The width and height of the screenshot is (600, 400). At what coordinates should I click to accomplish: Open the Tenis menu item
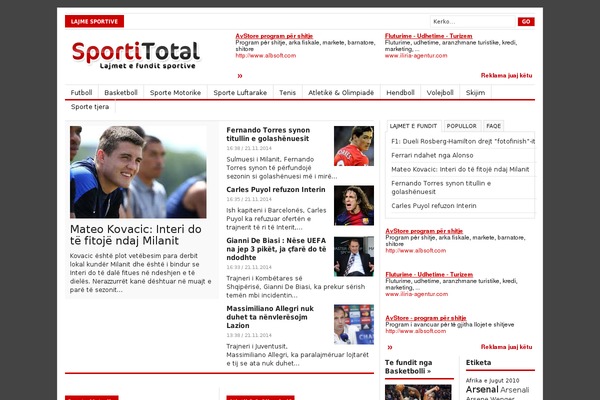pos(287,93)
